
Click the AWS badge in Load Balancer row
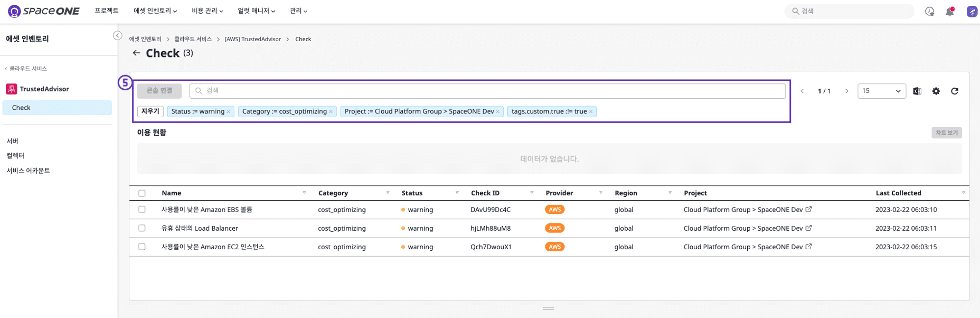tap(555, 228)
